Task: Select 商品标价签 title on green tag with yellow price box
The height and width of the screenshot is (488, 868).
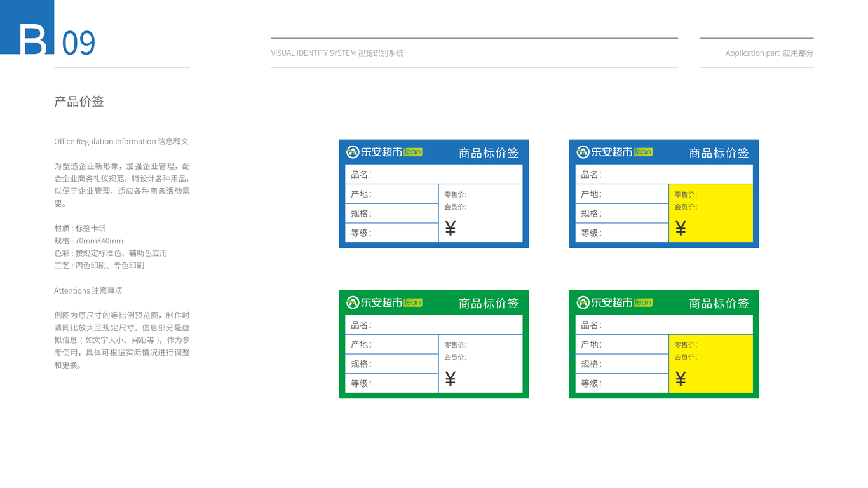Action: (x=719, y=304)
